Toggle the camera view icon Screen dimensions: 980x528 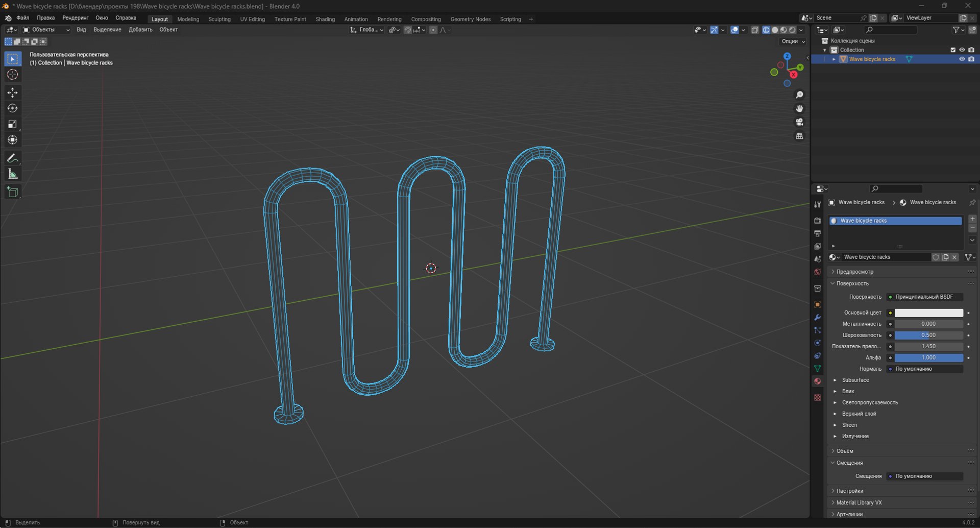coord(799,122)
